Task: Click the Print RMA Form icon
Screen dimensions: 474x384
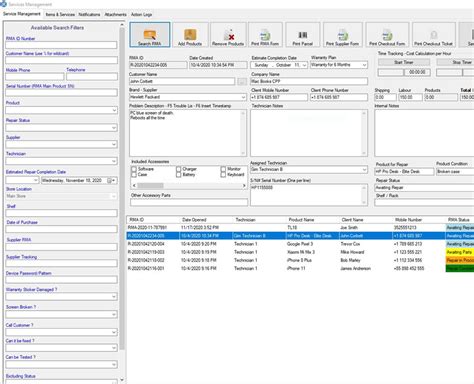Action: [265, 35]
